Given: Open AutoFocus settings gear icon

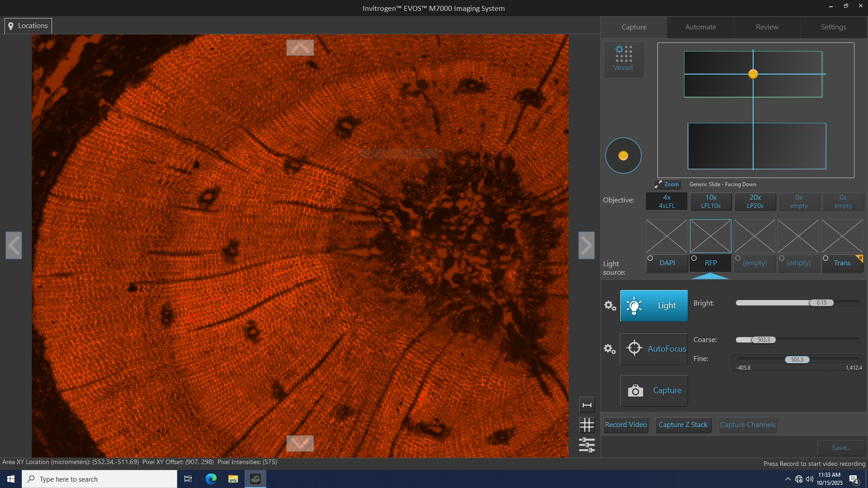Looking at the screenshot, I should [610, 349].
